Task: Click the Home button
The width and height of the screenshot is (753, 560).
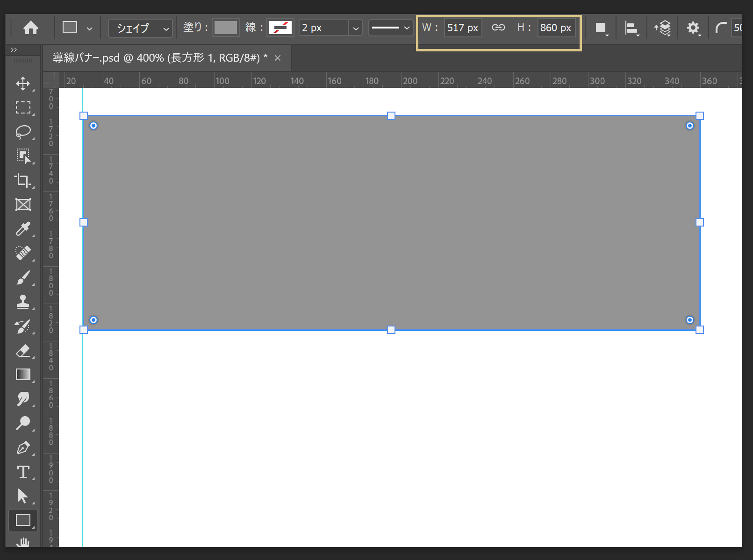Action: click(x=30, y=28)
